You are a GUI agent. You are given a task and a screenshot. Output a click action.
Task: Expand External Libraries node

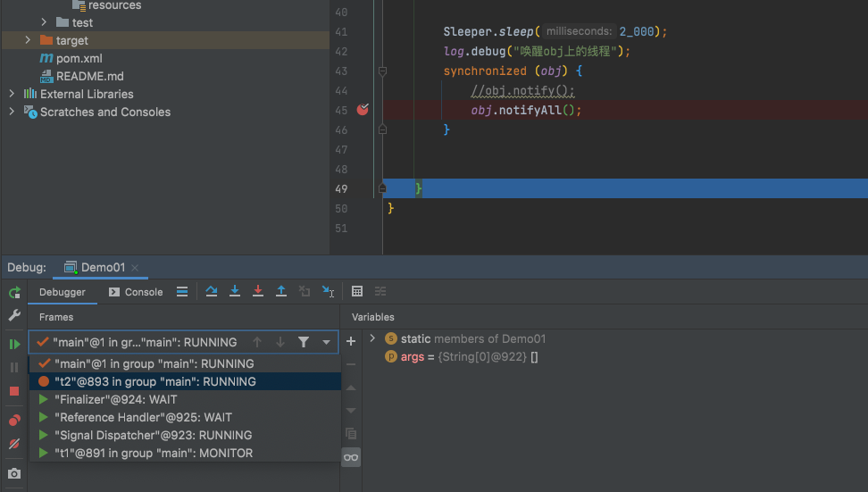coord(12,94)
